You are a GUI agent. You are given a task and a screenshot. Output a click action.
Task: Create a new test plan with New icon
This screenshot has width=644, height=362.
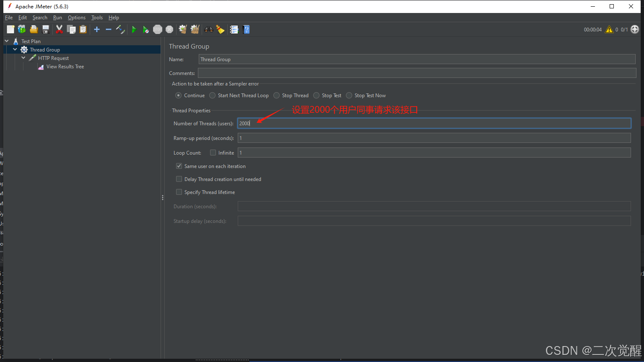pos(10,29)
